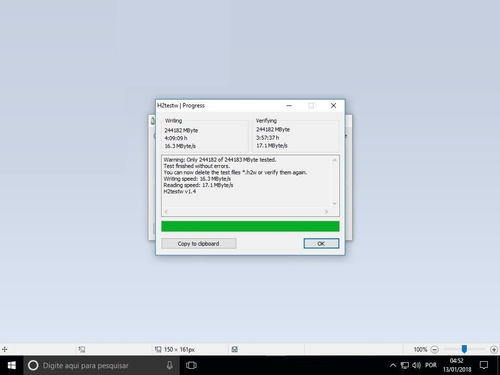
Task: Click the log scroll up arrow
Action: coord(335,160)
